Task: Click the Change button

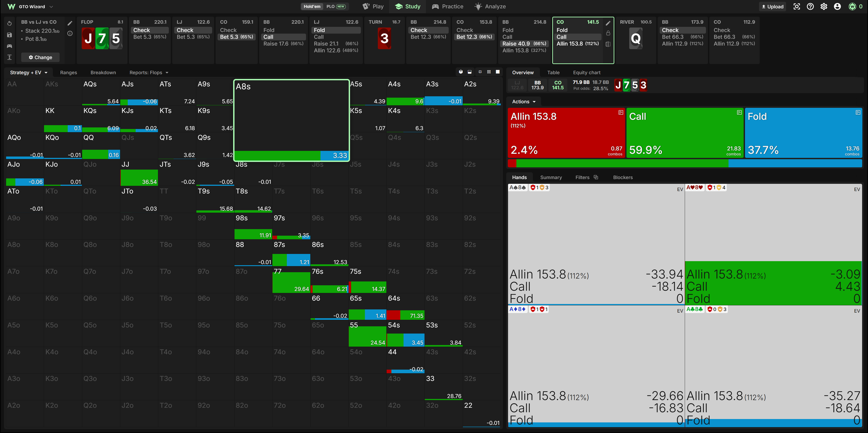Action: click(40, 57)
